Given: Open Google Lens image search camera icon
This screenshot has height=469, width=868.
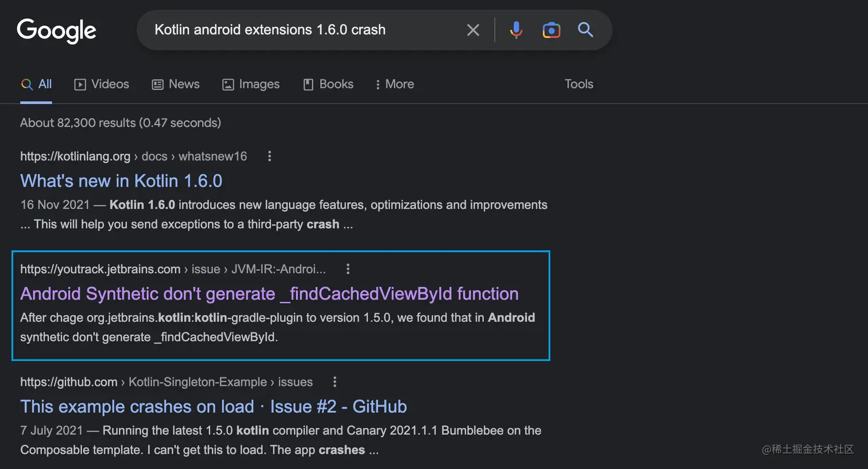Looking at the screenshot, I should [551, 30].
